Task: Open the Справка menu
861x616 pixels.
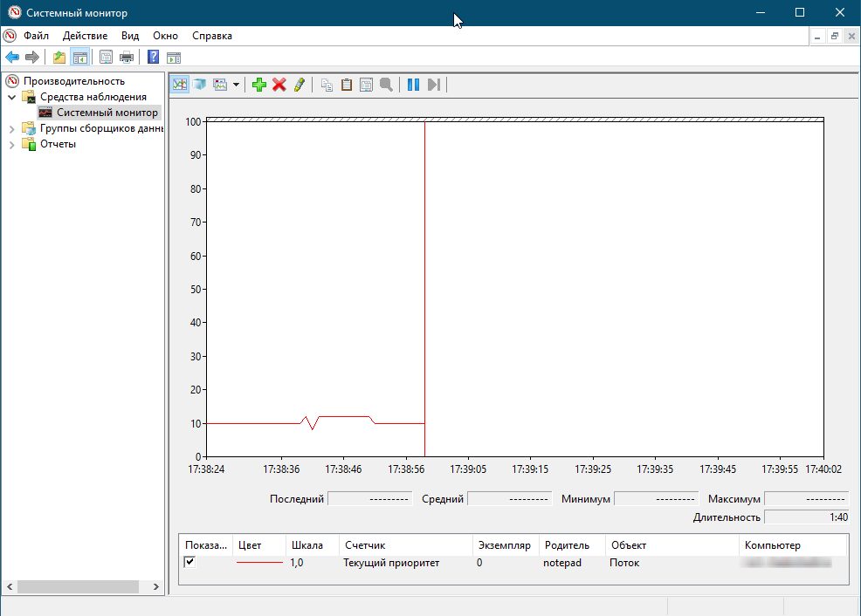Action: pos(211,36)
